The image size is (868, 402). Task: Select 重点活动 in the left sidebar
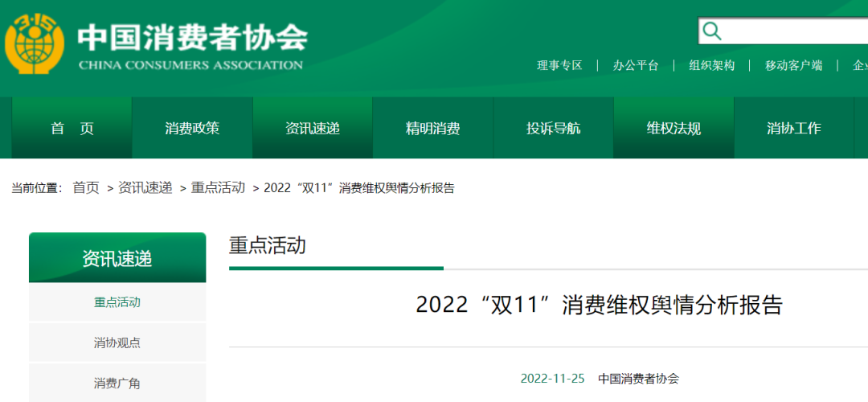point(117,302)
